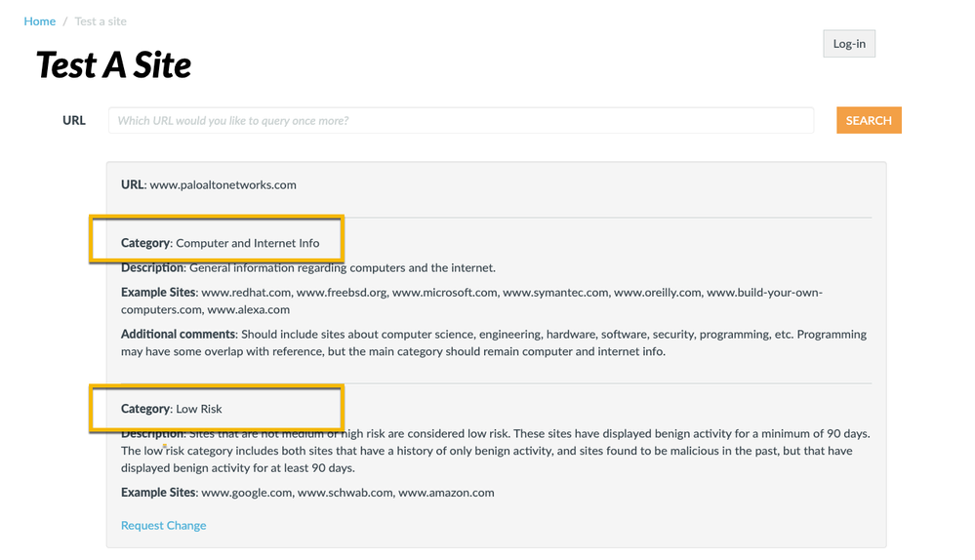Click www.amazon.com in Low Risk examples
This screenshot has height=560, width=975.
pos(446,493)
